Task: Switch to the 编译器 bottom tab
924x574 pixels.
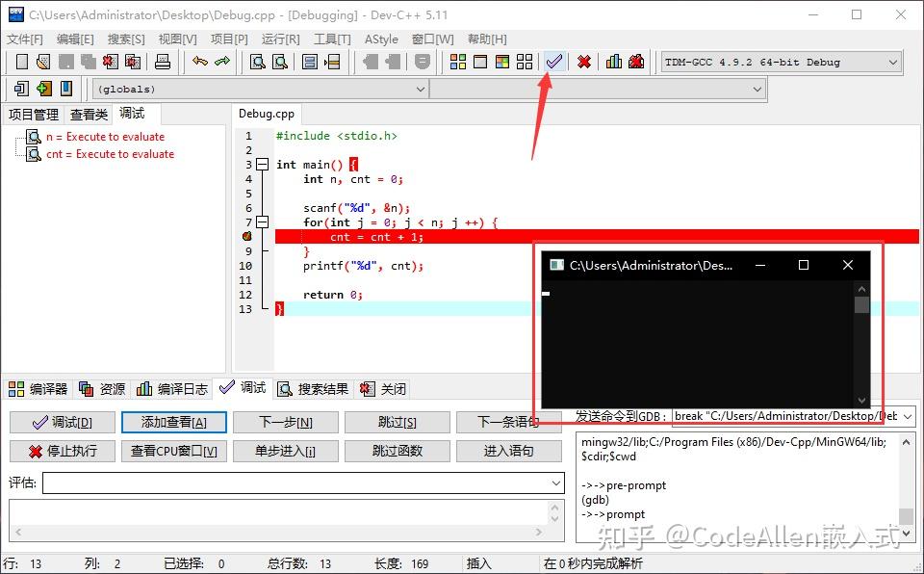Action: pyautogui.click(x=38, y=389)
